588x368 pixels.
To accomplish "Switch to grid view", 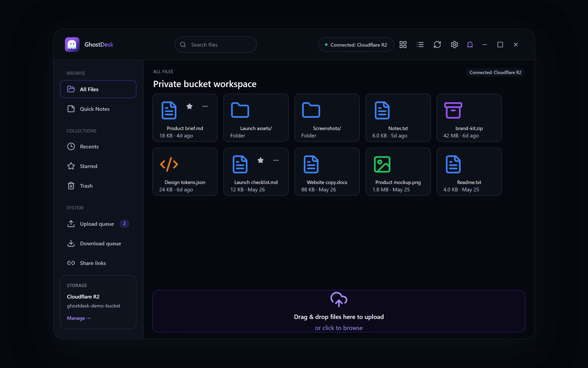I will coord(403,45).
